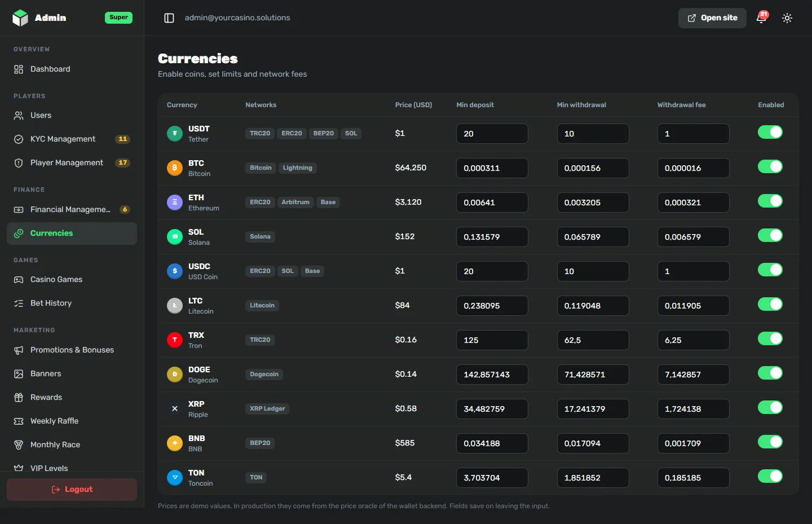The height and width of the screenshot is (524, 812).
Task: Toggle the sidebar panel icon
Action: click(169, 18)
